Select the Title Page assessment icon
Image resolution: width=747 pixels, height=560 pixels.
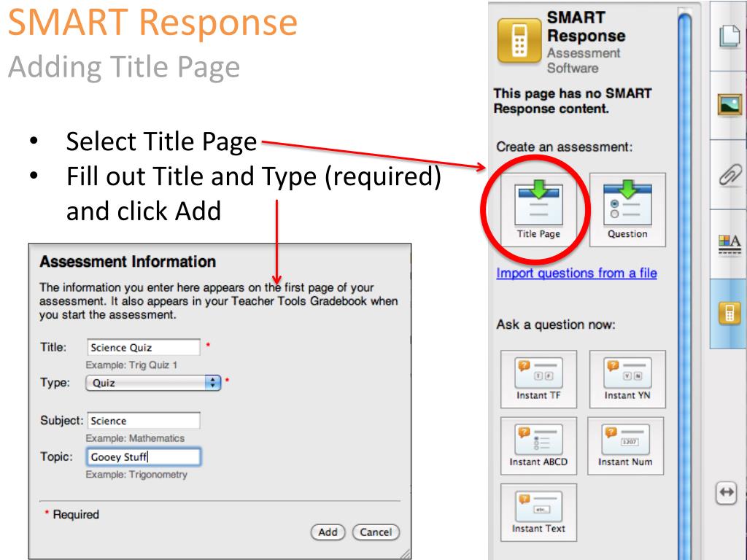click(538, 210)
